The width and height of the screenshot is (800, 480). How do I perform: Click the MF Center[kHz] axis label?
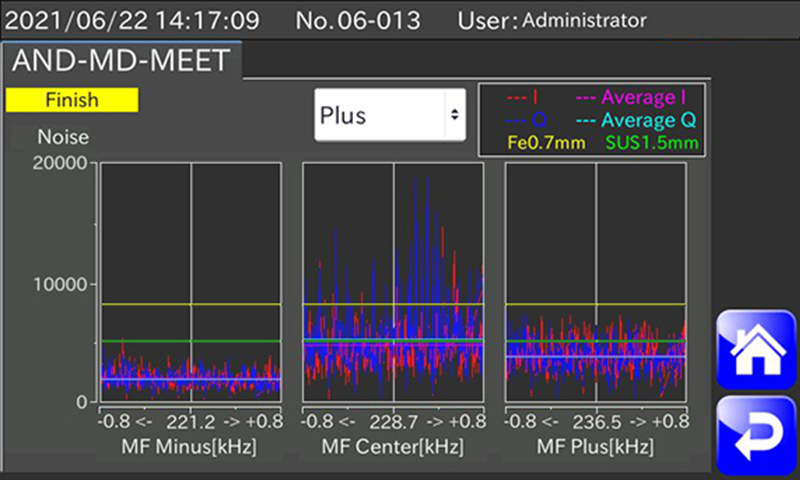(x=393, y=446)
